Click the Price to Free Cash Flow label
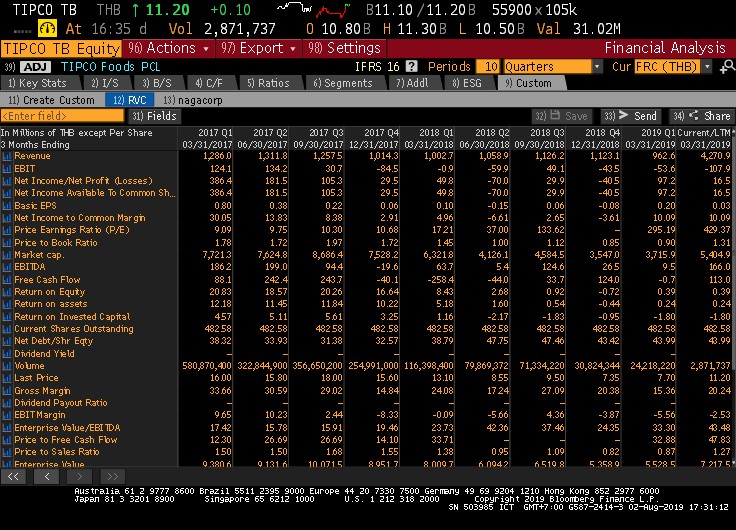Viewport: 736px width, 530px height. (66, 440)
